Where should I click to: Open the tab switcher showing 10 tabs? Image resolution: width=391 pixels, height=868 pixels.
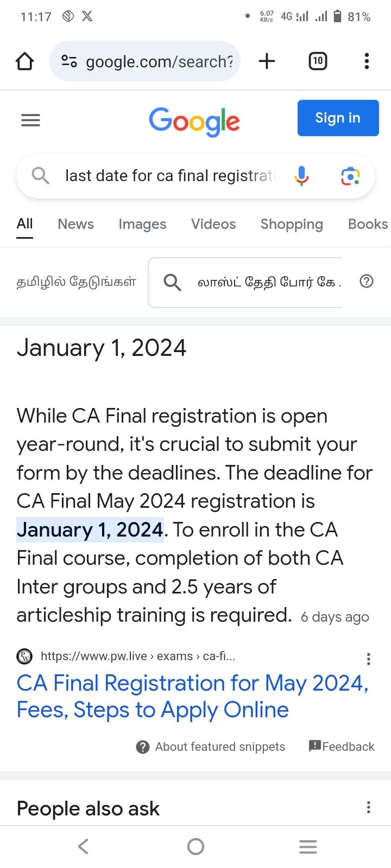click(318, 61)
